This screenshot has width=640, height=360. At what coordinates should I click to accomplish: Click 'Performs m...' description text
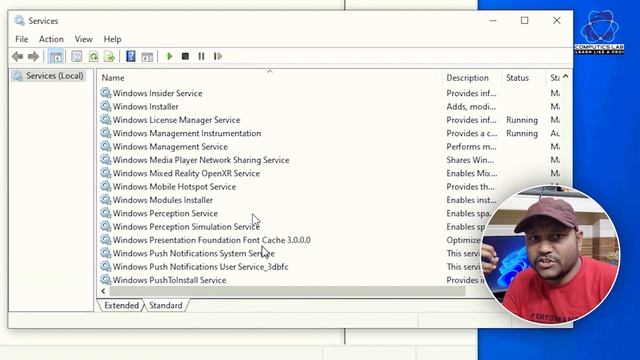(x=471, y=147)
